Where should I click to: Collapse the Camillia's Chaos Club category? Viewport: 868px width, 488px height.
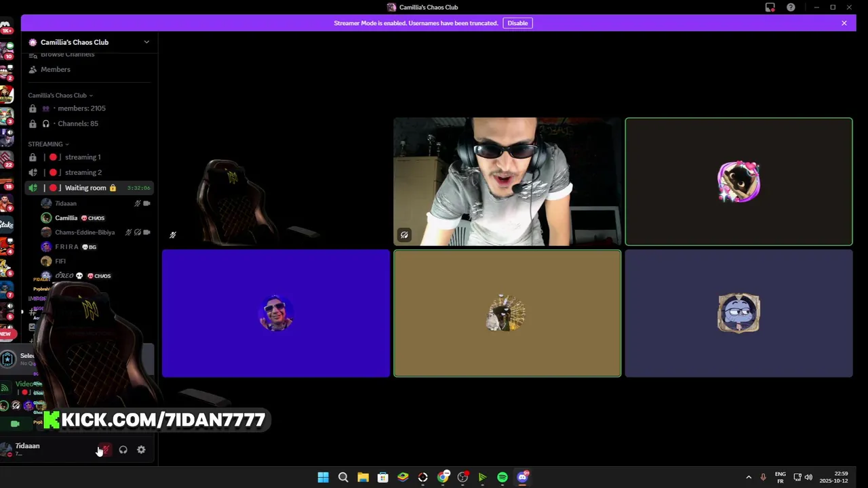[x=60, y=96]
